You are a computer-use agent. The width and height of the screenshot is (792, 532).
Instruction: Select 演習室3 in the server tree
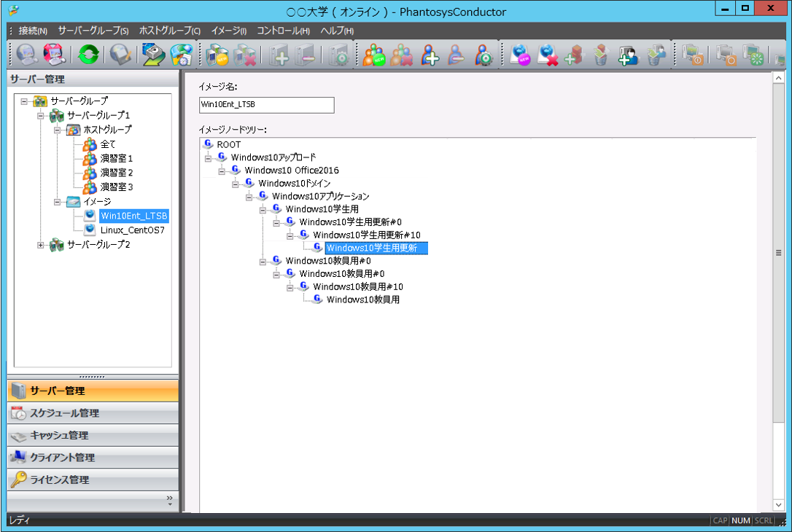click(x=116, y=187)
